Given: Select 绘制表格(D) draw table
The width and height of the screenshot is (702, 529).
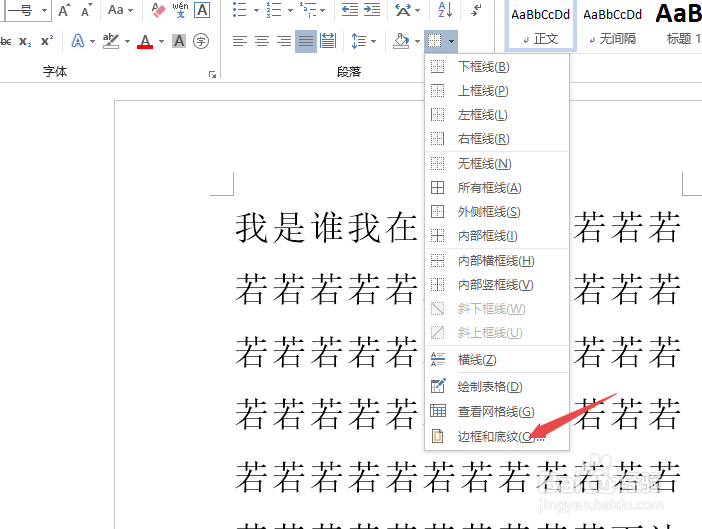Looking at the screenshot, I should (497, 387).
